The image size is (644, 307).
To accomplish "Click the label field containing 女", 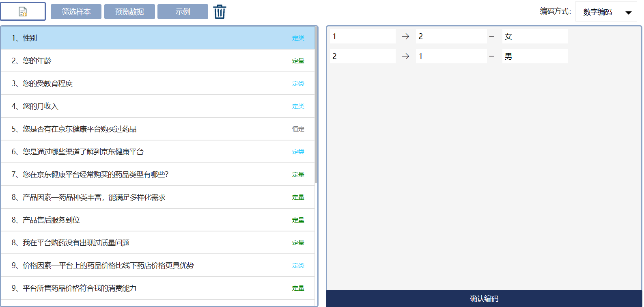I will click(534, 37).
